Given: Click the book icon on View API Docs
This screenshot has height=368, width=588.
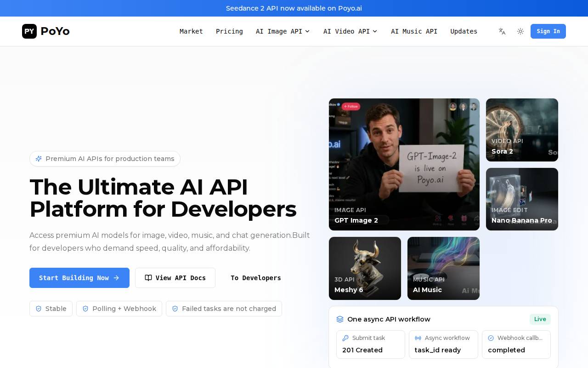Looking at the screenshot, I should click(148, 278).
